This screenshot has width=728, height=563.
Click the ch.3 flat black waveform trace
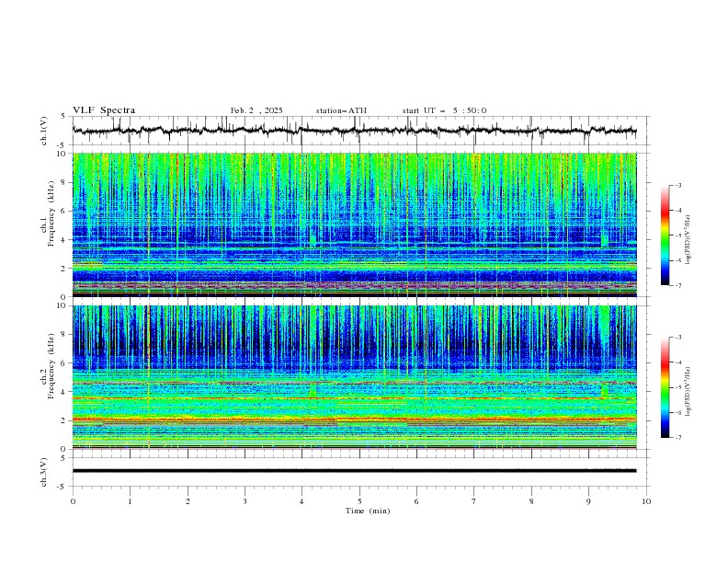(355, 471)
